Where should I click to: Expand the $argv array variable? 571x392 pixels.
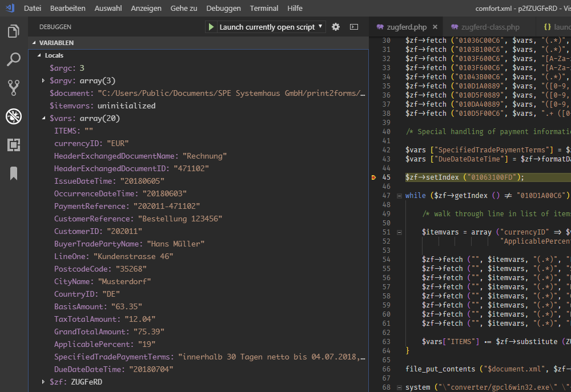[x=44, y=80]
